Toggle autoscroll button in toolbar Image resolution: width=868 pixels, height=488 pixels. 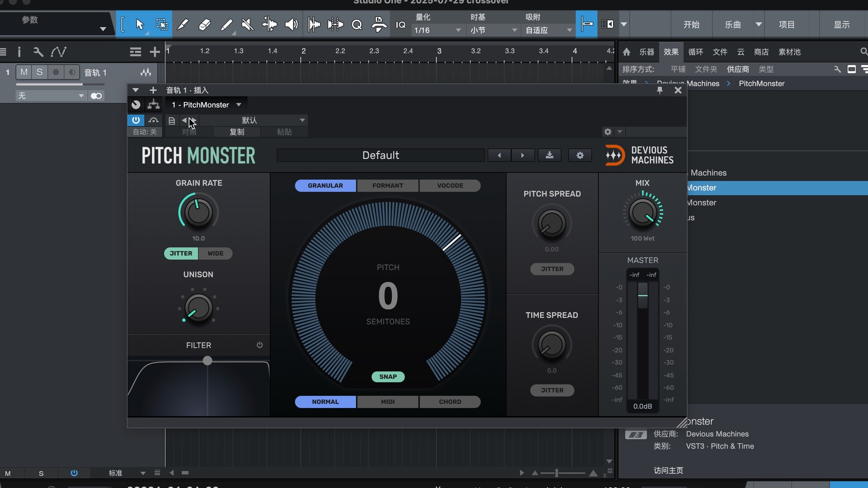pyautogui.click(x=608, y=24)
